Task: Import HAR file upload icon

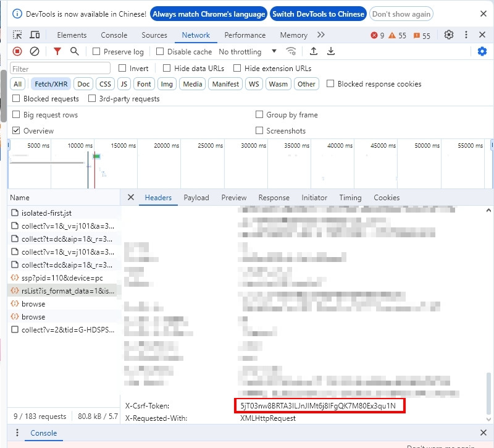Action: (314, 51)
